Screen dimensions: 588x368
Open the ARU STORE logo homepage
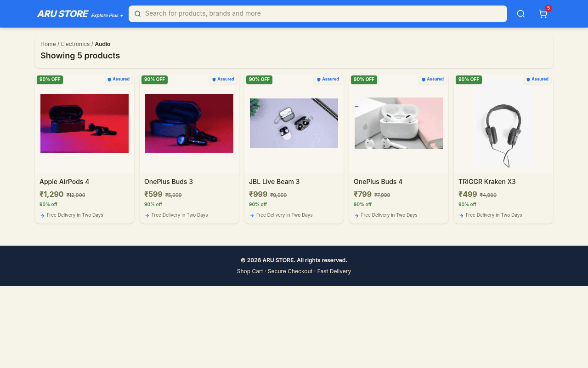[62, 14]
